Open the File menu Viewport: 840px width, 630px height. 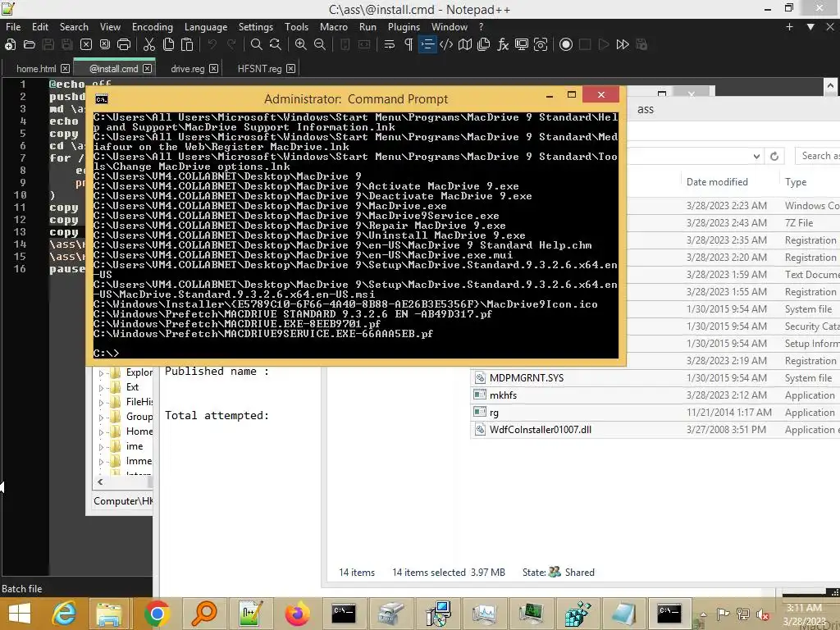pos(13,27)
